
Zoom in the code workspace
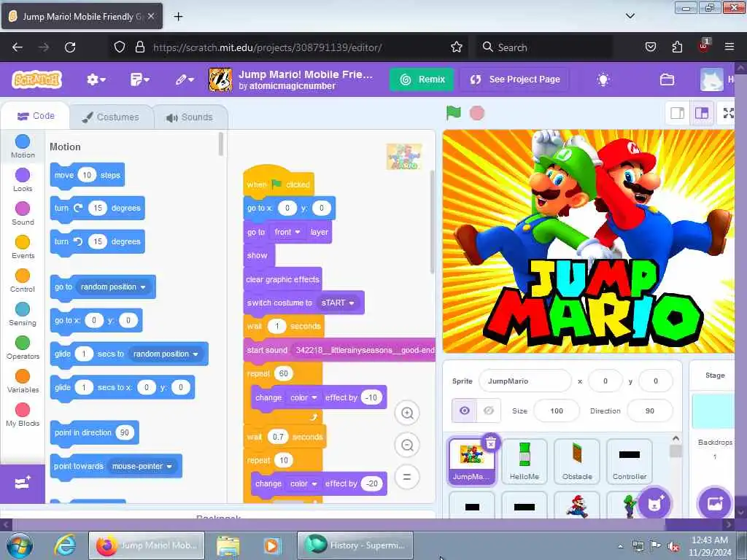407,413
